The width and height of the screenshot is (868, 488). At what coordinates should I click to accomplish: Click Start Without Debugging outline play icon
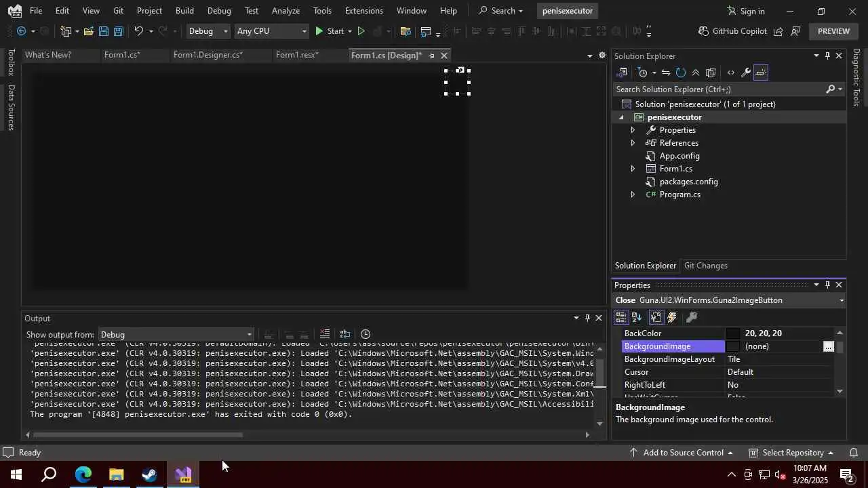coord(361,31)
